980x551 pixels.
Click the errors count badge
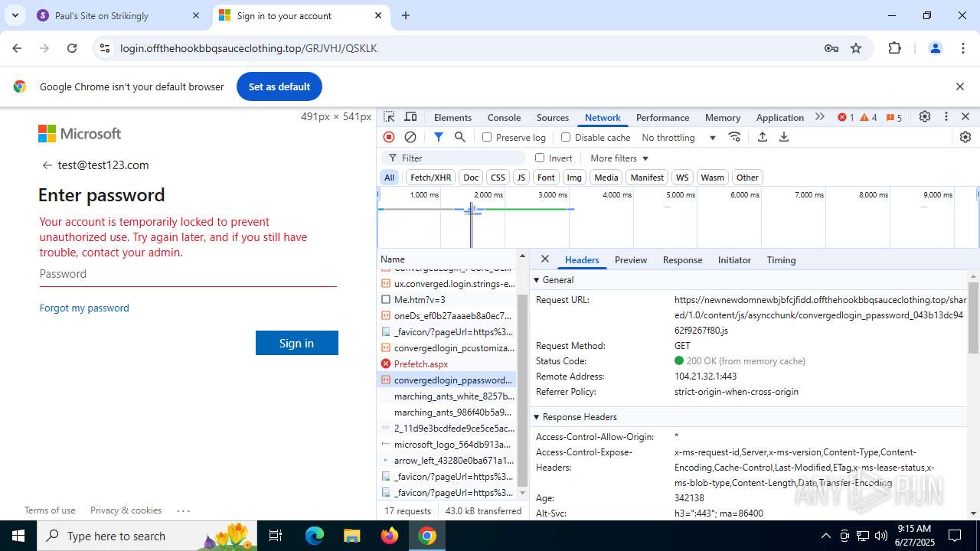[846, 117]
